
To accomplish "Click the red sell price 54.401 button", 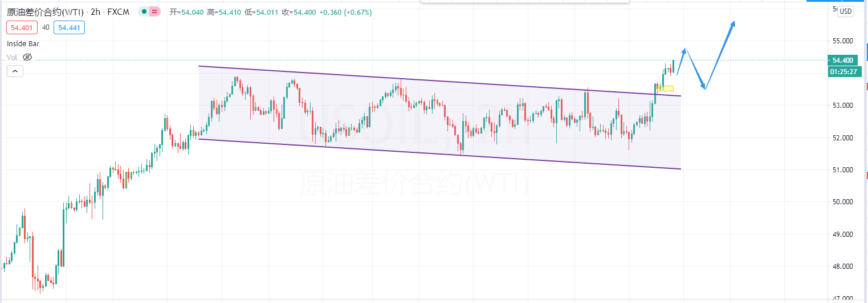I will click(22, 27).
